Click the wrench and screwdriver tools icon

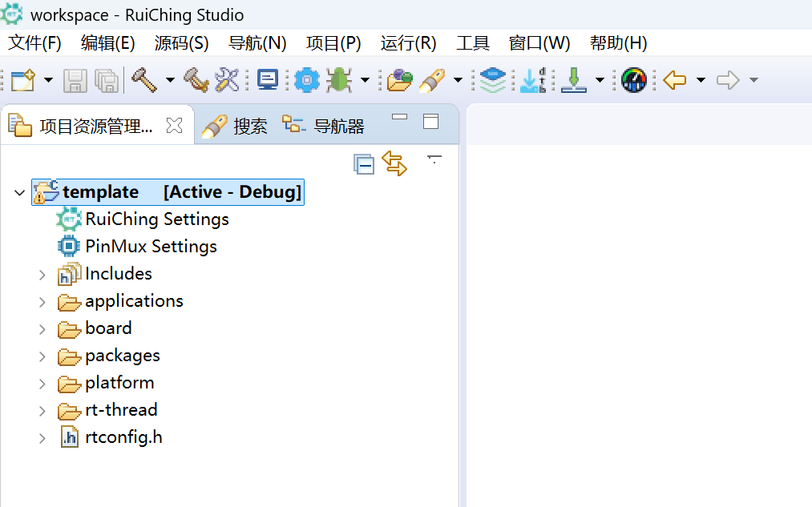tap(228, 79)
